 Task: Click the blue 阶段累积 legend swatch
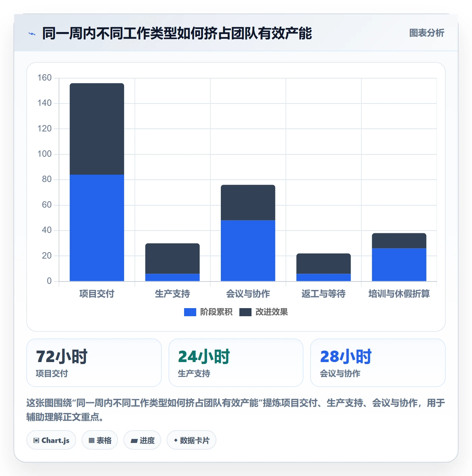click(x=190, y=312)
